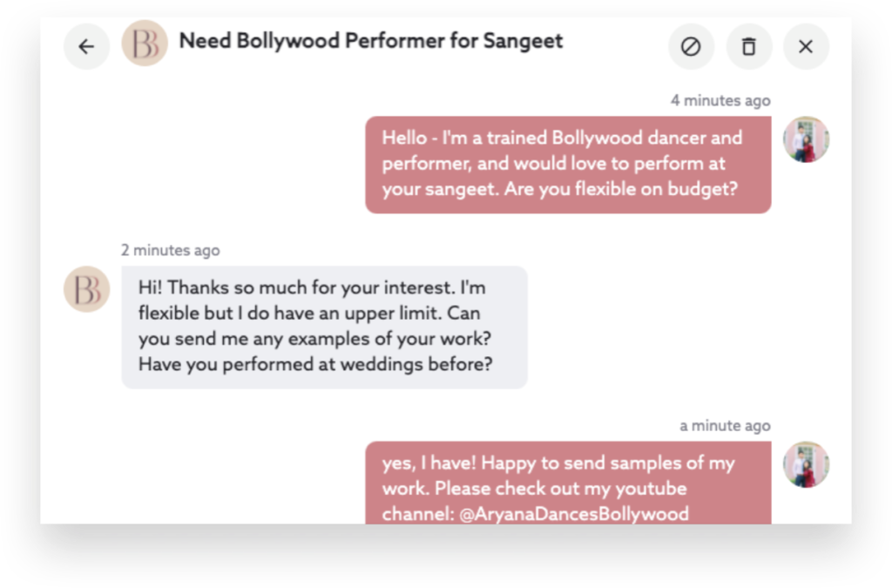
Task: Delete the conversation using the trash icon
Action: [x=749, y=47]
